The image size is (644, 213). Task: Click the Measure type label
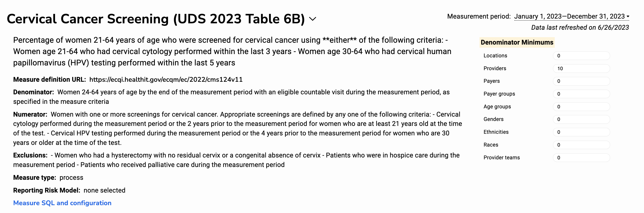click(x=34, y=177)
